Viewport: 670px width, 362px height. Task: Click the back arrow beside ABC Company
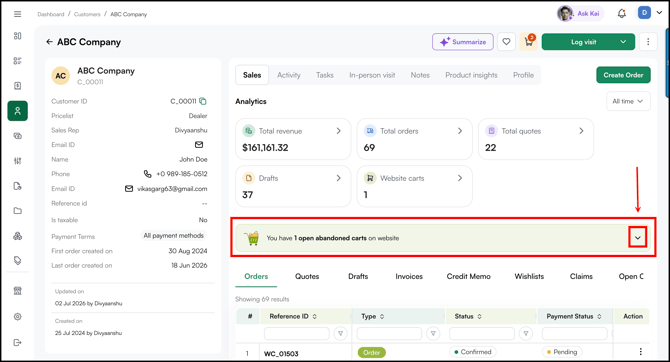(x=49, y=42)
